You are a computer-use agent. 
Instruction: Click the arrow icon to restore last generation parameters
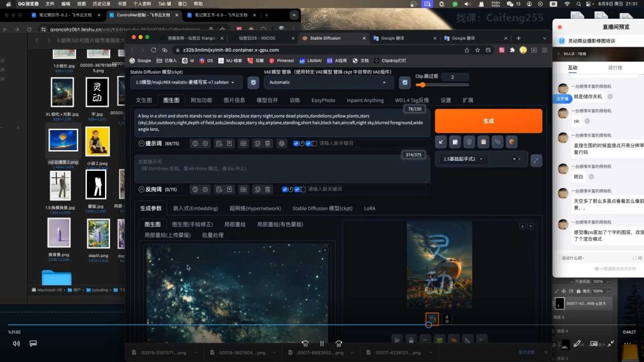click(441, 142)
